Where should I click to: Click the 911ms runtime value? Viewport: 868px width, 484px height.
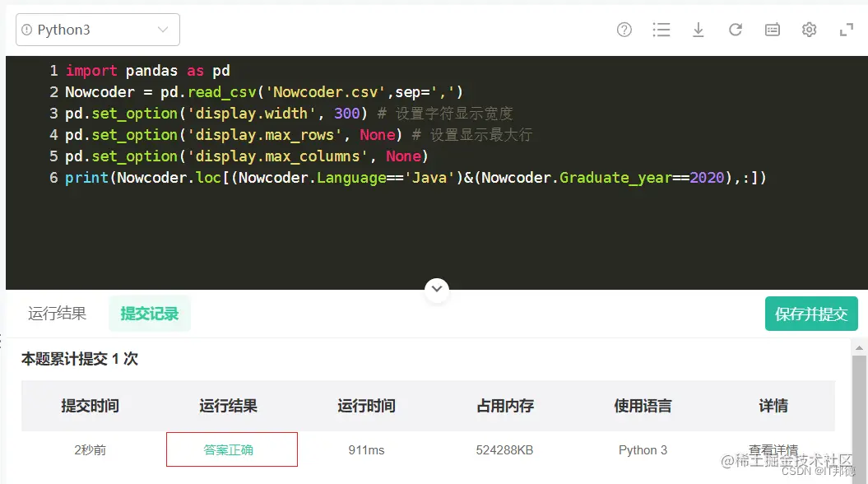coord(366,450)
